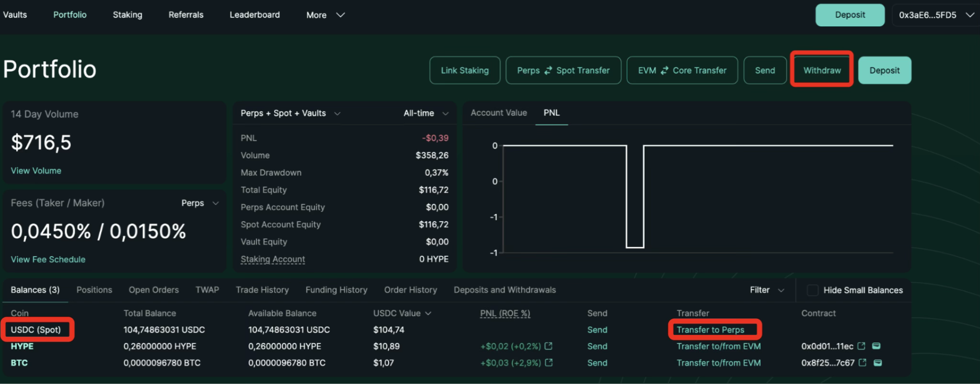Viewport: 980px width, 384px height.
Task: Open View Fee Schedule link
Action: point(48,260)
